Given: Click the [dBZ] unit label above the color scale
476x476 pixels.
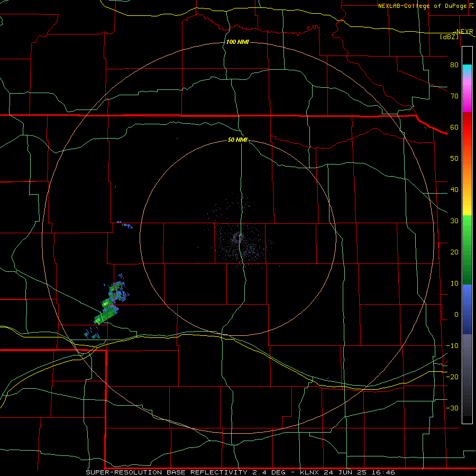Looking at the screenshot, I should pos(449,37).
